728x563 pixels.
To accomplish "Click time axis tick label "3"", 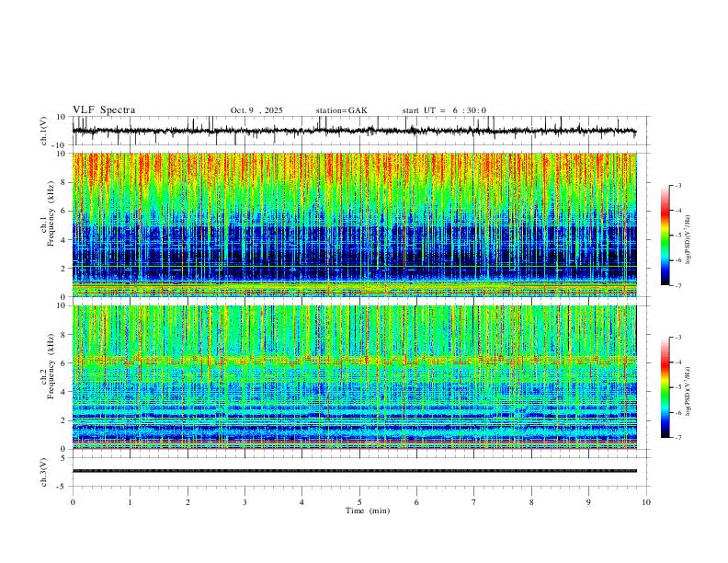I will coord(245,502).
